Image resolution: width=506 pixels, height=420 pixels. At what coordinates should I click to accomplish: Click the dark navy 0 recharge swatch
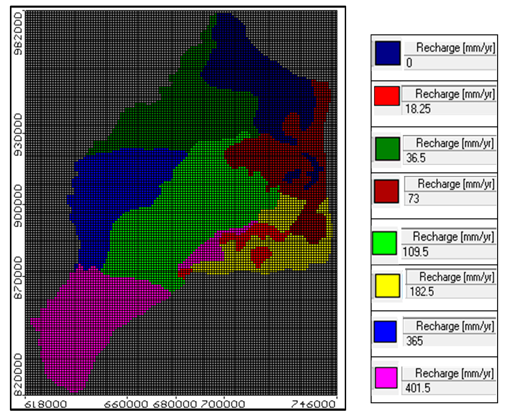pyautogui.click(x=388, y=53)
